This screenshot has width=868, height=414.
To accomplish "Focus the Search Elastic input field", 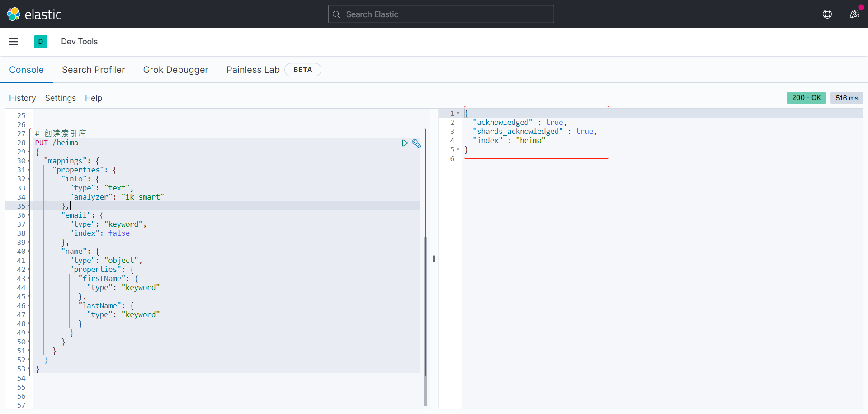I will [441, 14].
